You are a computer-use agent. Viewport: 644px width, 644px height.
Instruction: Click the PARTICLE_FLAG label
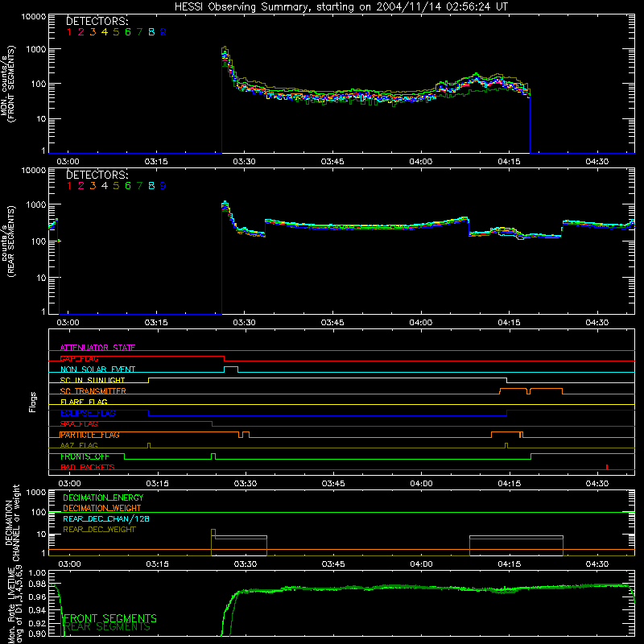click(x=90, y=435)
